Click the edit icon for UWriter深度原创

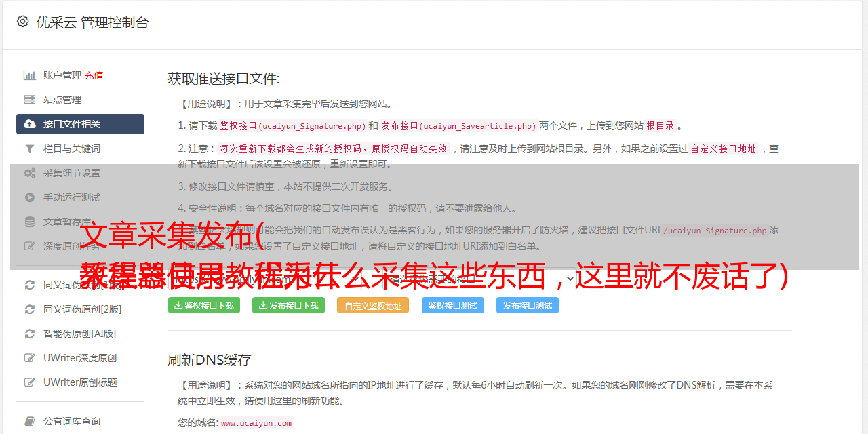(30, 358)
